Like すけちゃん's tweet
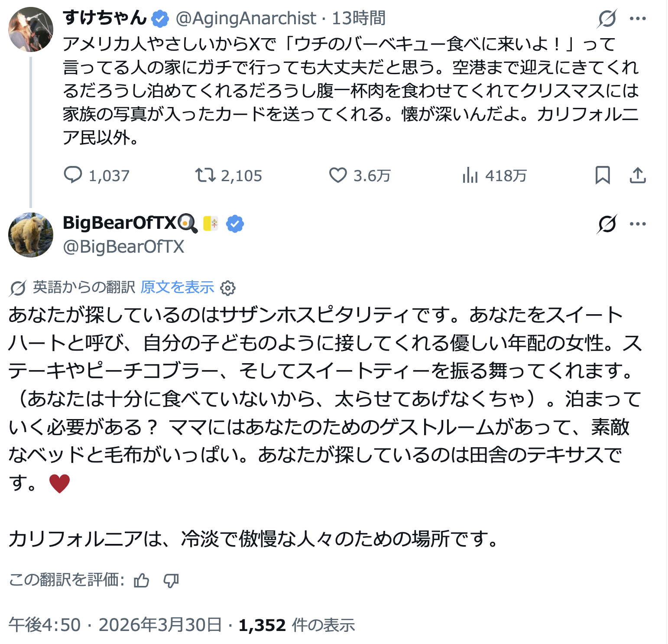The image size is (668, 644). 338,175
